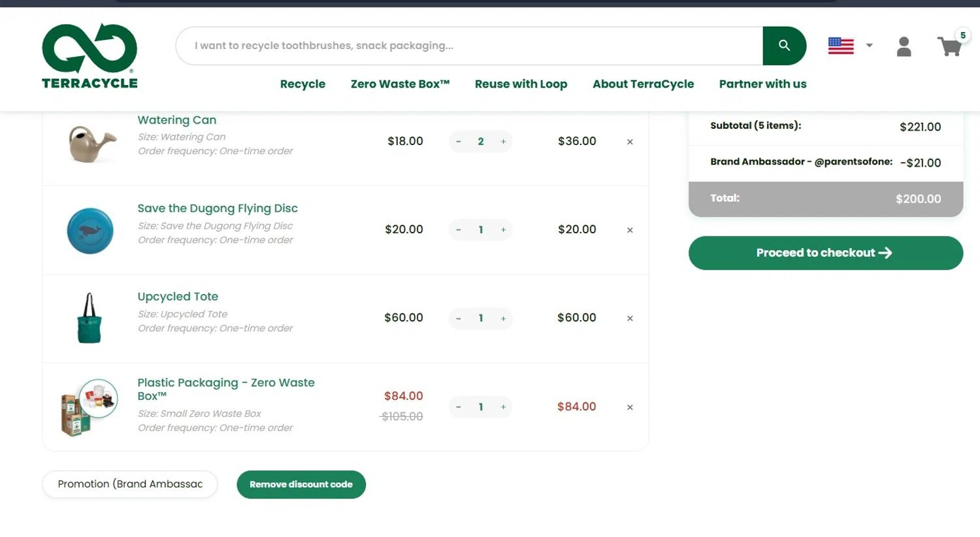The height and width of the screenshot is (537, 980).
Task: Open the Recycle menu
Action: [x=302, y=84]
